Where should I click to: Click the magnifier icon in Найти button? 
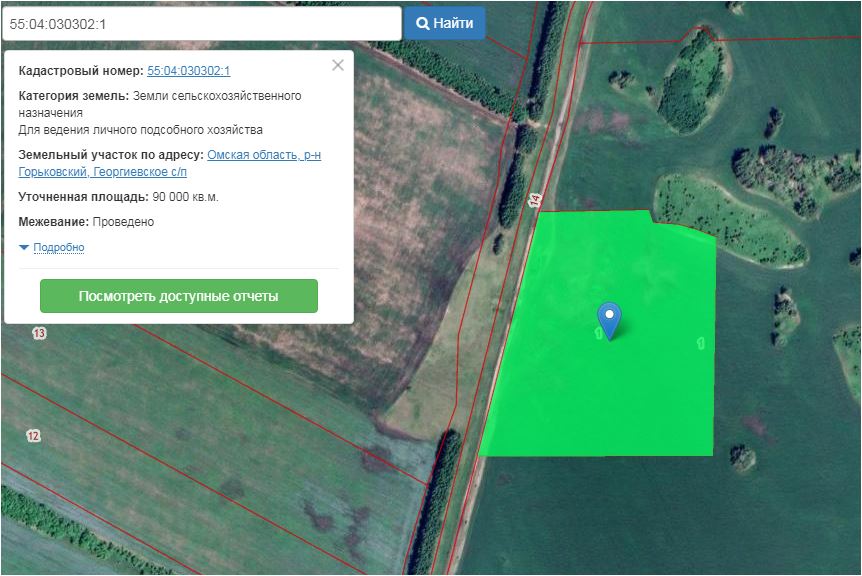[423, 23]
